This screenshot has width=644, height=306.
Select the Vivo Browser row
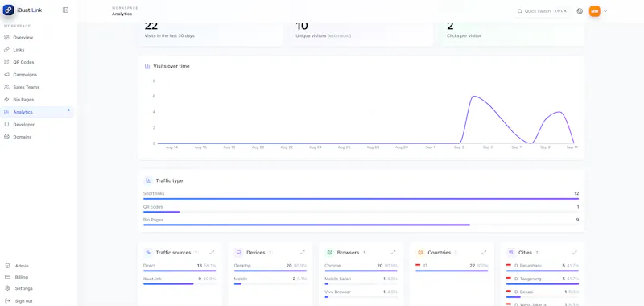pos(361,294)
